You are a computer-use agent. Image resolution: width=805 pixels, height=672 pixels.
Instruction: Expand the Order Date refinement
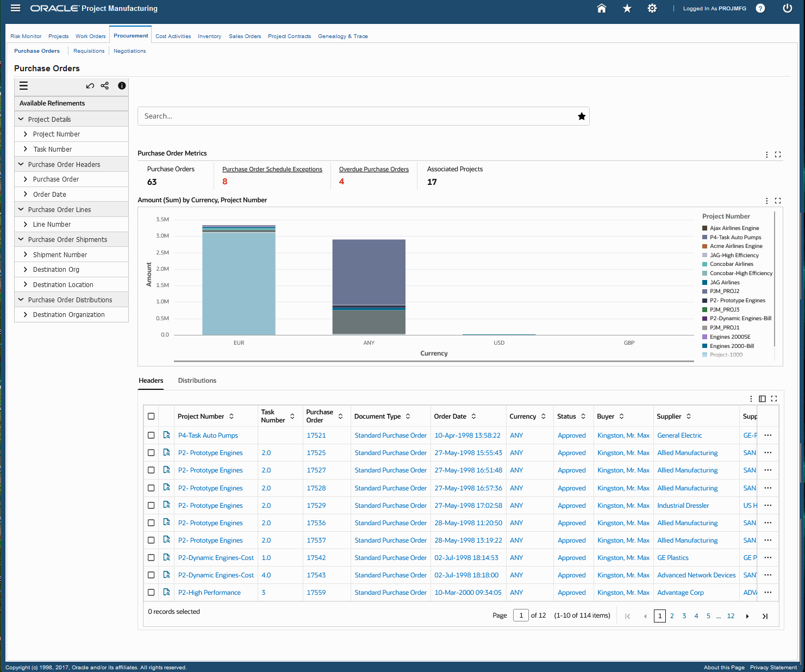coord(25,194)
